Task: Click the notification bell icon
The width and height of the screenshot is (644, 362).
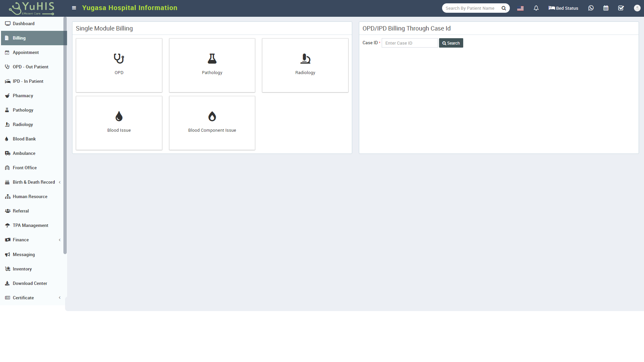Action: tap(536, 8)
